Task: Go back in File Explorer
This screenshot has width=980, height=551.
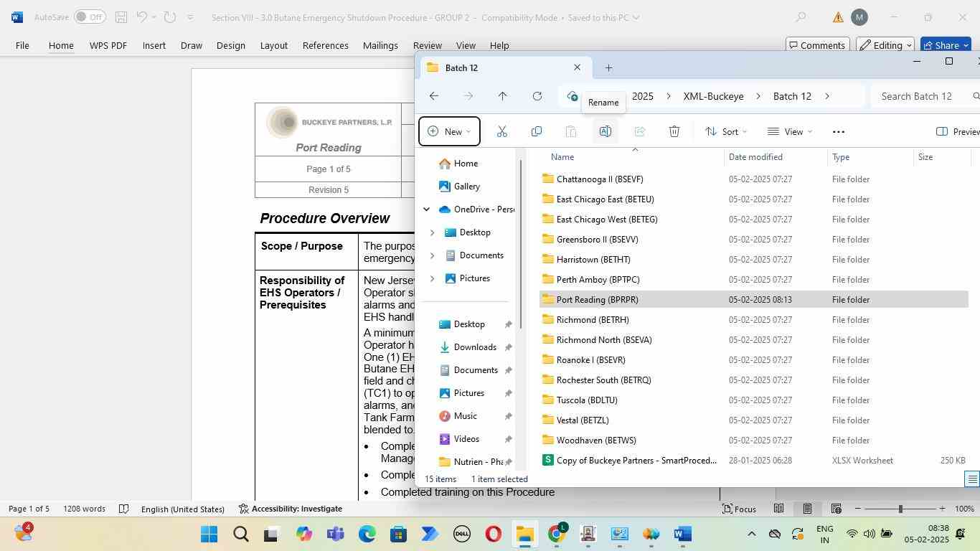Action: tap(433, 96)
